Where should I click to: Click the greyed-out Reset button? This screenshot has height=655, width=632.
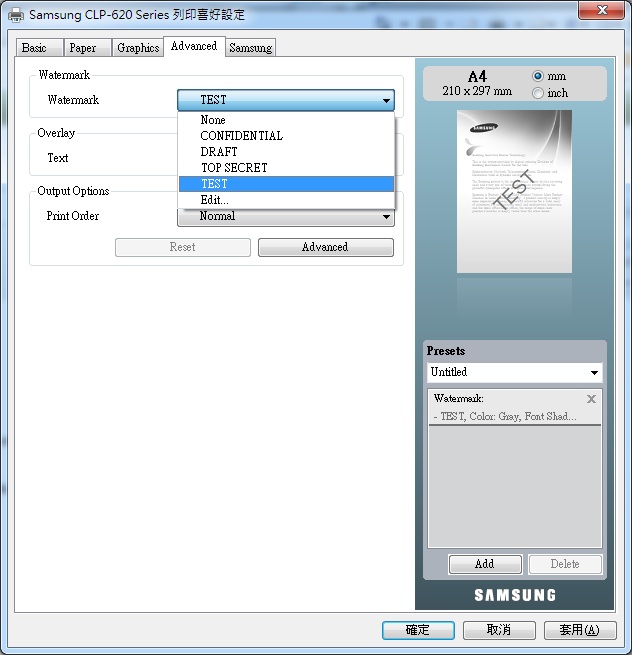click(183, 247)
